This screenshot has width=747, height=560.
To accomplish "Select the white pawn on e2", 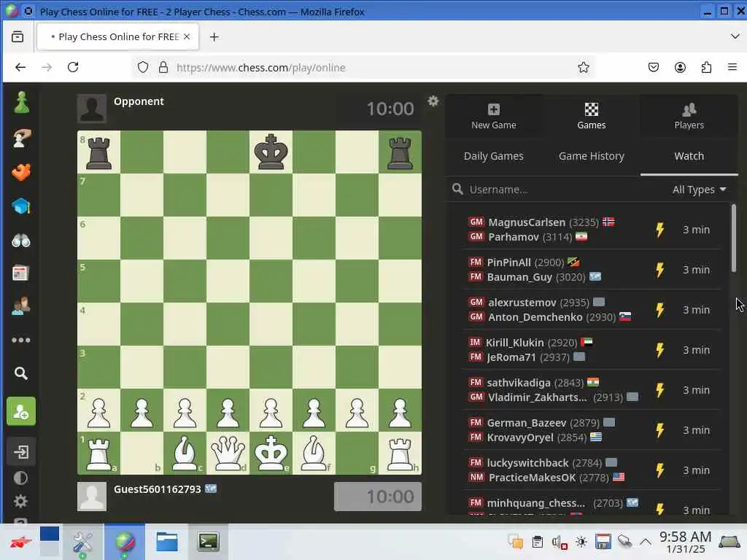I will [x=271, y=410].
